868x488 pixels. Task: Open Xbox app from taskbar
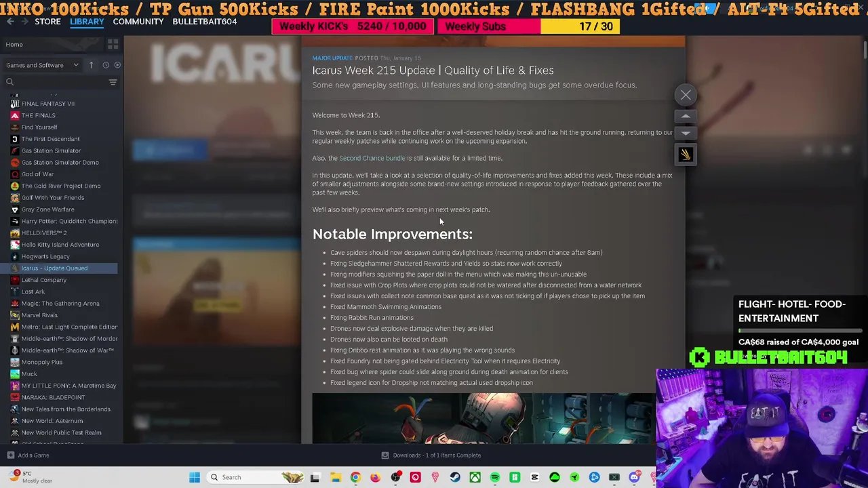pos(475,477)
